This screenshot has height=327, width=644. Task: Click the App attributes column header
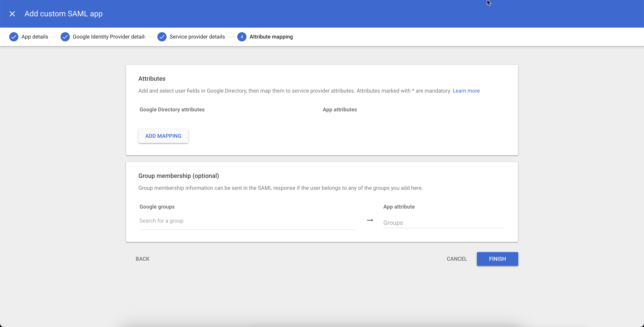(x=339, y=109)
